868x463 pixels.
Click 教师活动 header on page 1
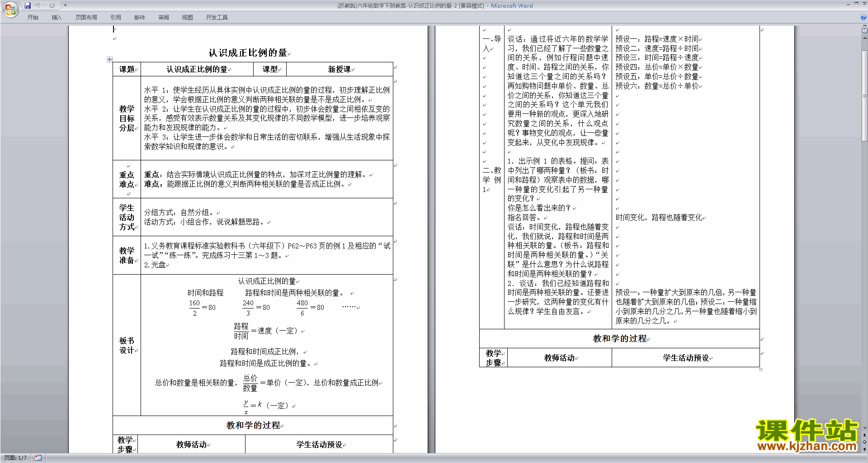tap(192, 445)
